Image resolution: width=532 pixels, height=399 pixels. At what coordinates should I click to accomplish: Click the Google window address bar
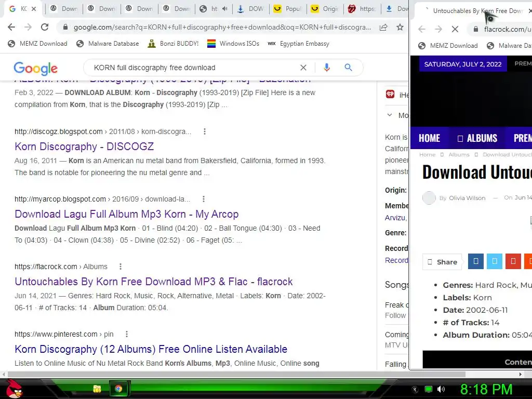coord(222,27)
